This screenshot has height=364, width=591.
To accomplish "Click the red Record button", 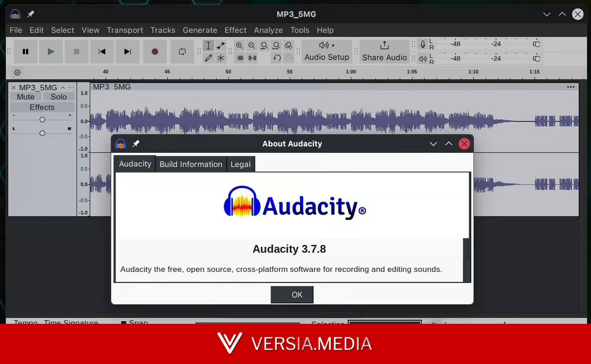I will (155, 51).
